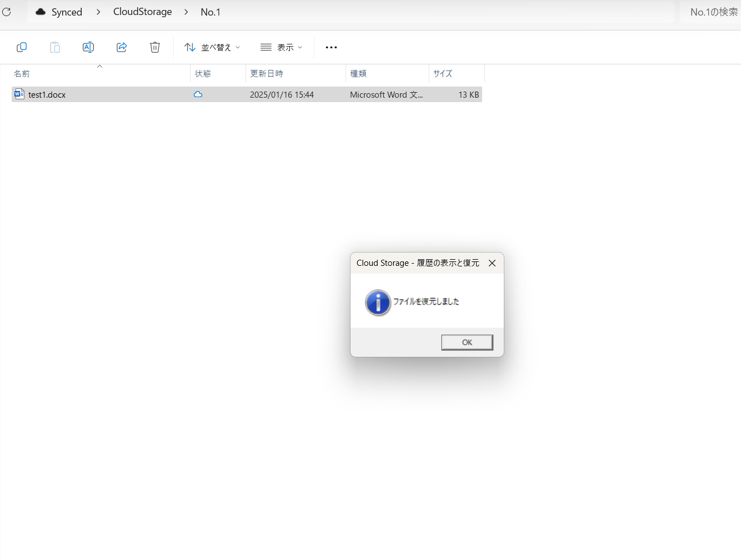This screenshot has width=741, height=560.
Task: Select the No.1 breadcrumb segment
Action: pyautogui.click(x=211, y=12)
